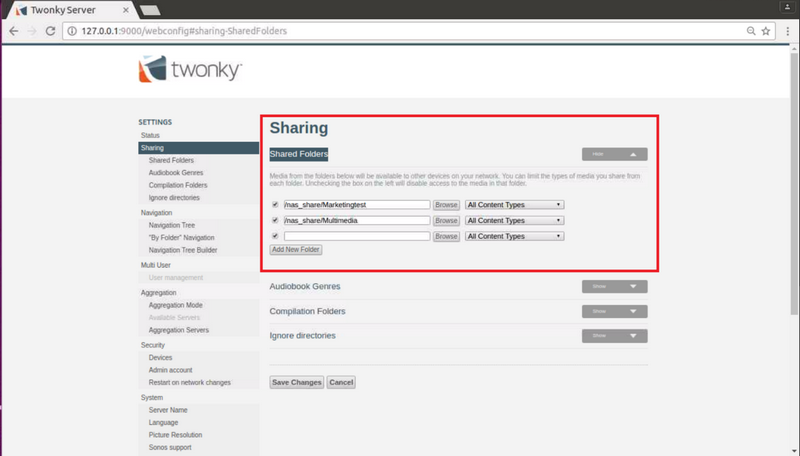Close the Twonky Server tab

[x=126, y=10]
